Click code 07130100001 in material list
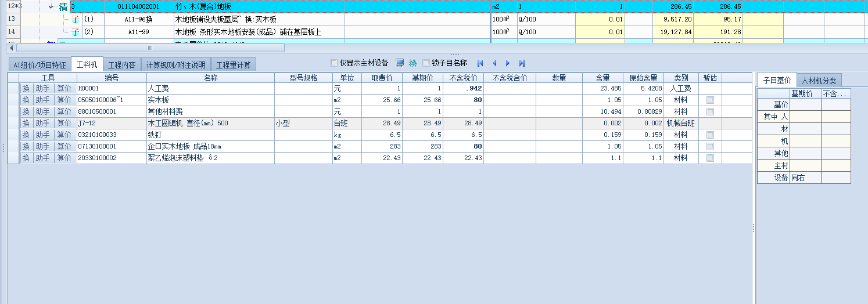Viewport: 868px width, 304px height. tap(112, 146)
